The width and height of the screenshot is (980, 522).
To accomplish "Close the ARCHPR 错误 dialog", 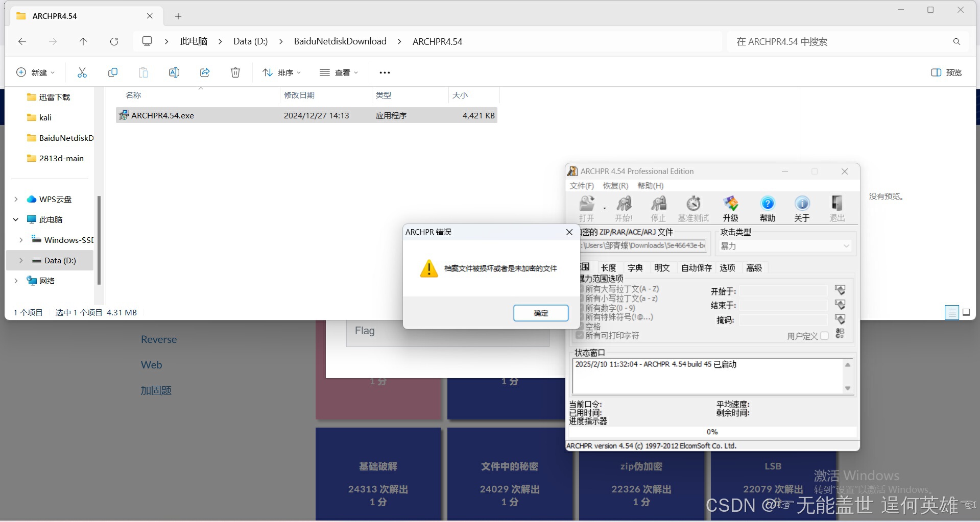I will [x=569, y=232].
